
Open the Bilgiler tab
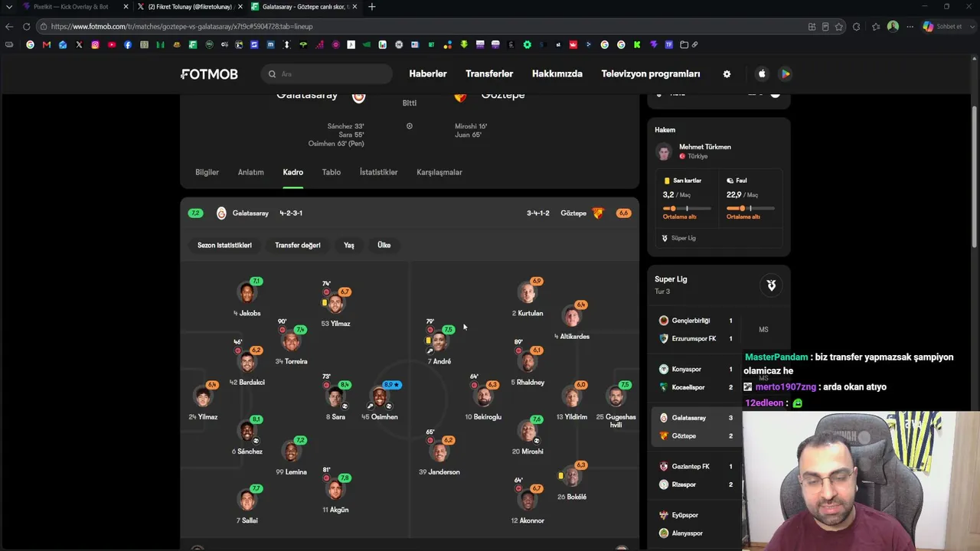[x=207, y=173]
